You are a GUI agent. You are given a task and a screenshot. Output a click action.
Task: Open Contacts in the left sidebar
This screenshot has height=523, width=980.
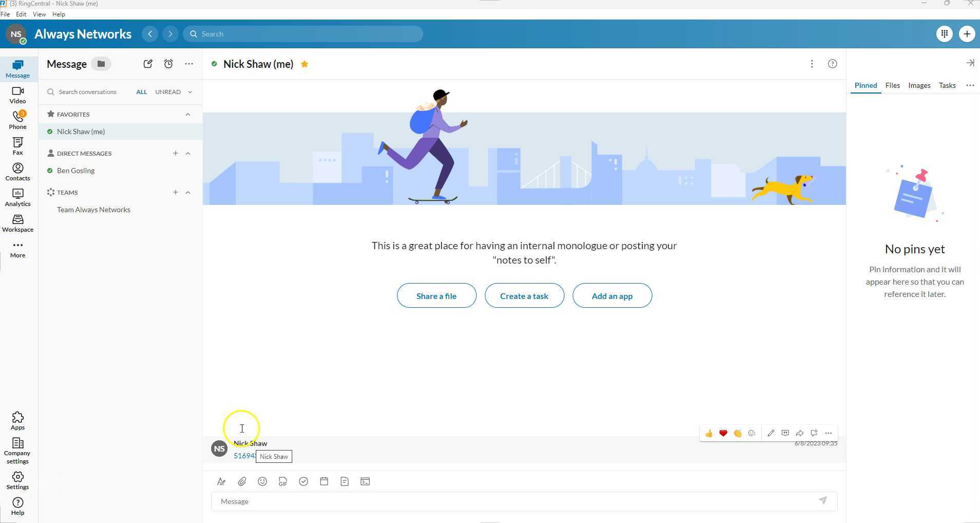(17, 172)
